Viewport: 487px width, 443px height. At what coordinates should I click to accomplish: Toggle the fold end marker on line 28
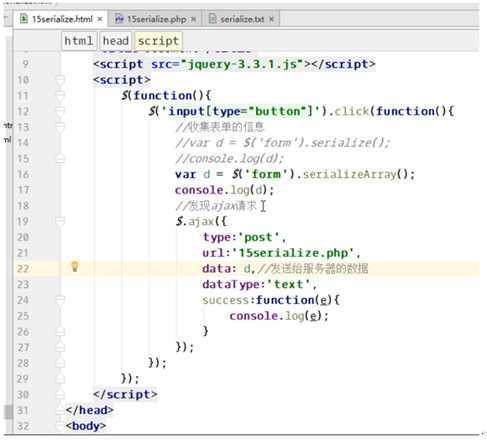60,363
